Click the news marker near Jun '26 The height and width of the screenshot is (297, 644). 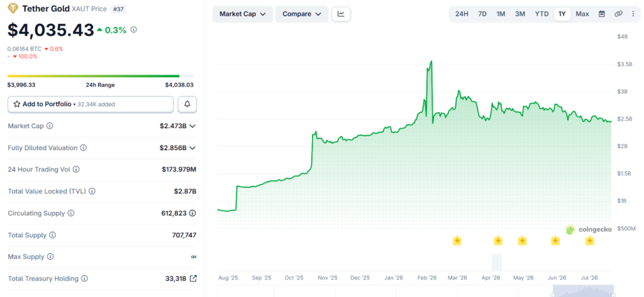[555, 240]
